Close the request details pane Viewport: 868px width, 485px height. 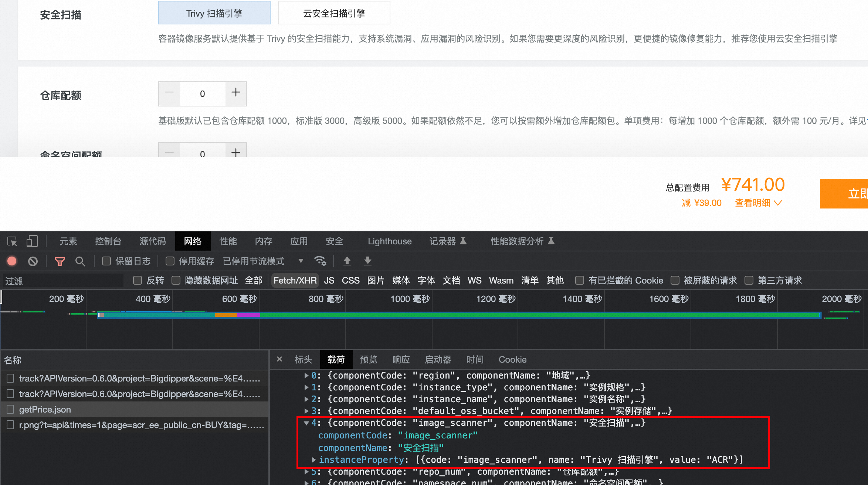(279, 359)
